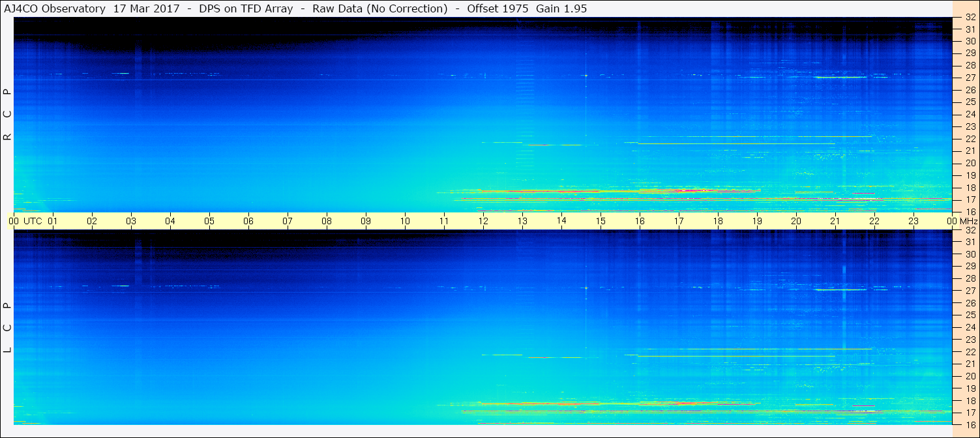Select 30 MHz label on LCP frequency scale
The height and width of the screenshot is (438, 980).
point(970,254)
